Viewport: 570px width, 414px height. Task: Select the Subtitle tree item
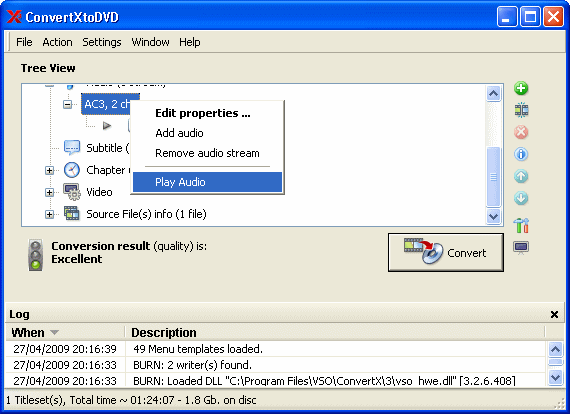point(108,148)
